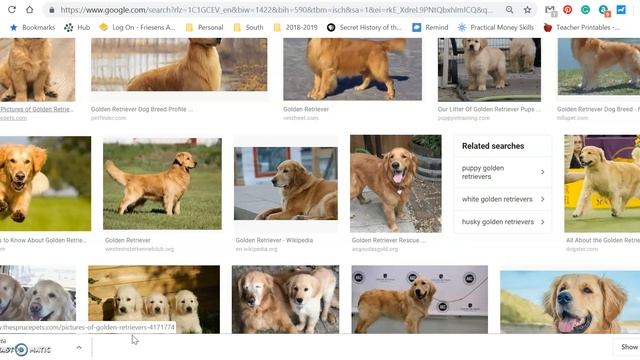
Task: Open the retriever at logo backdrop image
Action: [x=420, y=299]
